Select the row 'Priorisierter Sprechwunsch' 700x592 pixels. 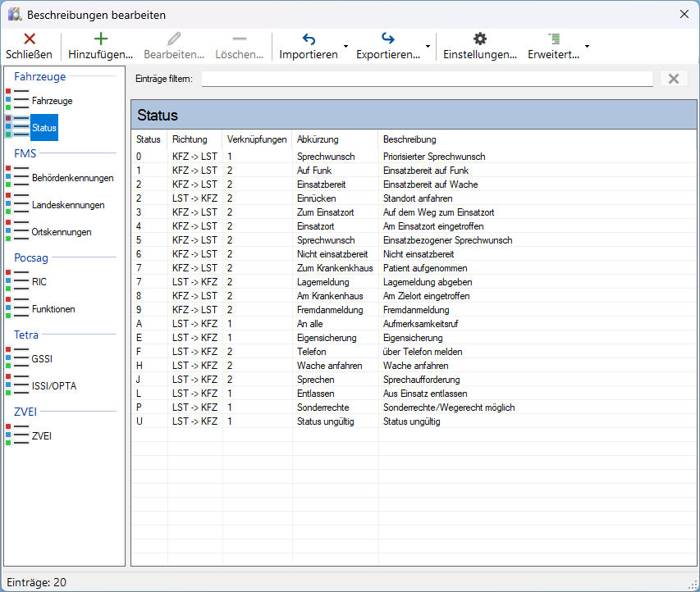click(x=414, y=157)
